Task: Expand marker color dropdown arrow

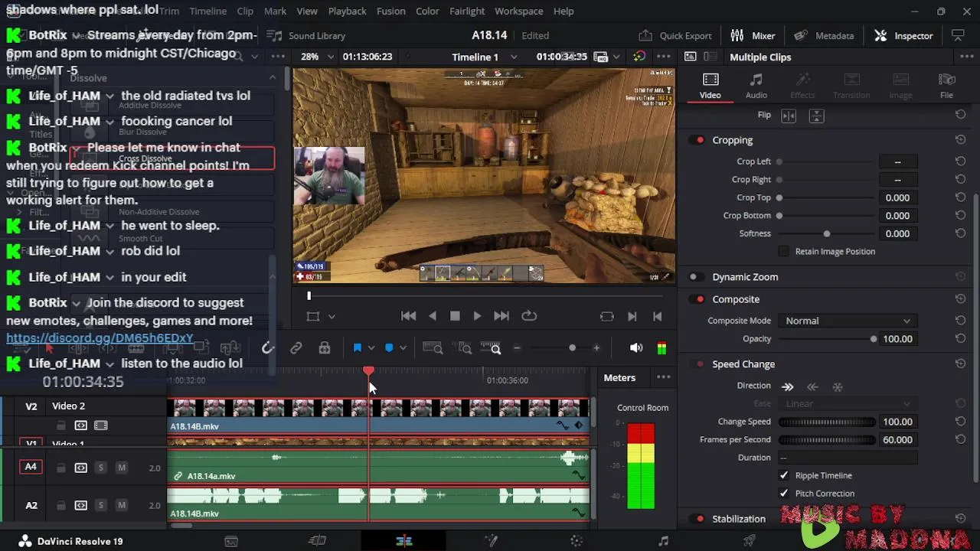Action: coord(403,348)
